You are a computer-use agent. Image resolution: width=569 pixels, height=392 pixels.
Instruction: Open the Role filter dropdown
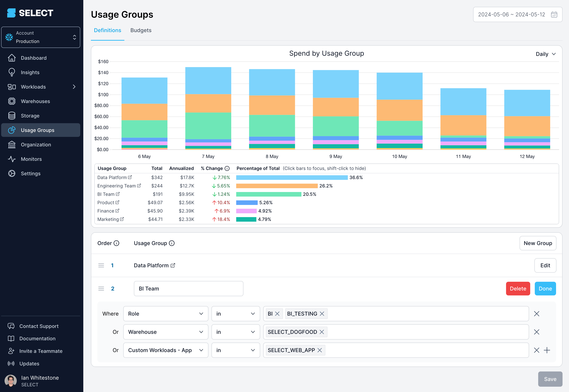166,314
